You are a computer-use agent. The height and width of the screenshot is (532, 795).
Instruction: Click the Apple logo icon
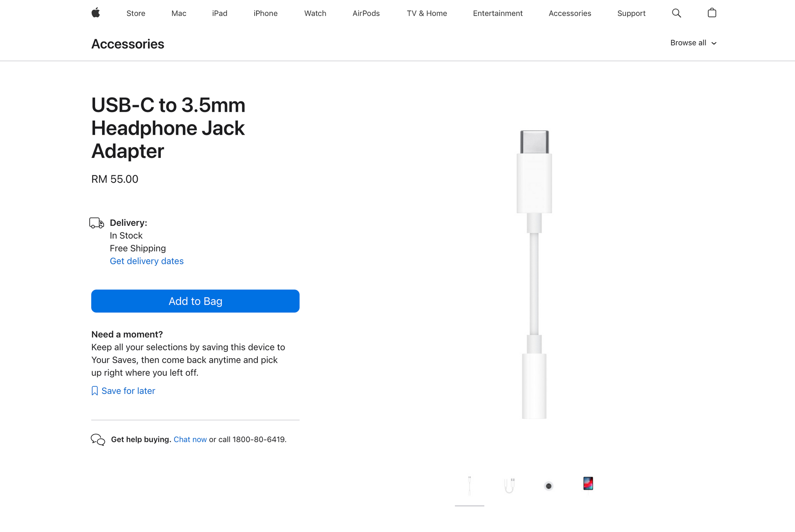tap(96, 13)
